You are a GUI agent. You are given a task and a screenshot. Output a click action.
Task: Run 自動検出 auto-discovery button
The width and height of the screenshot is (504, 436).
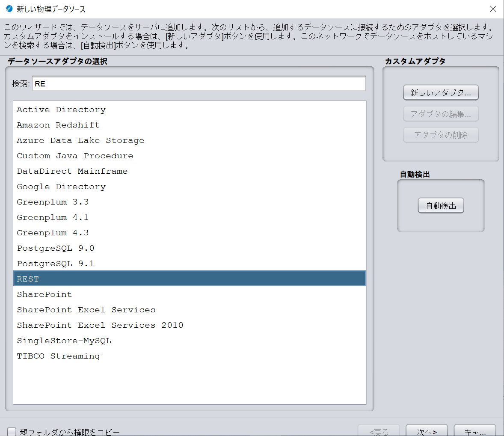(x=441, y=205)
